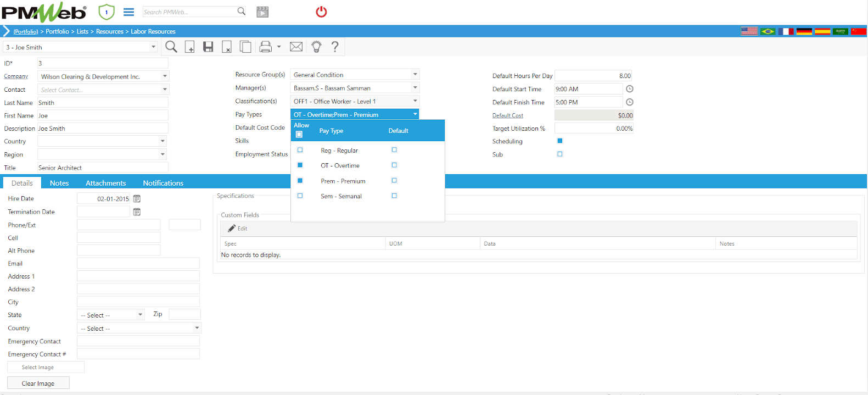Click the magnifier search icon in the record toolbar
The width and height of the screenshot is (868, 395).
coord(171,47)
